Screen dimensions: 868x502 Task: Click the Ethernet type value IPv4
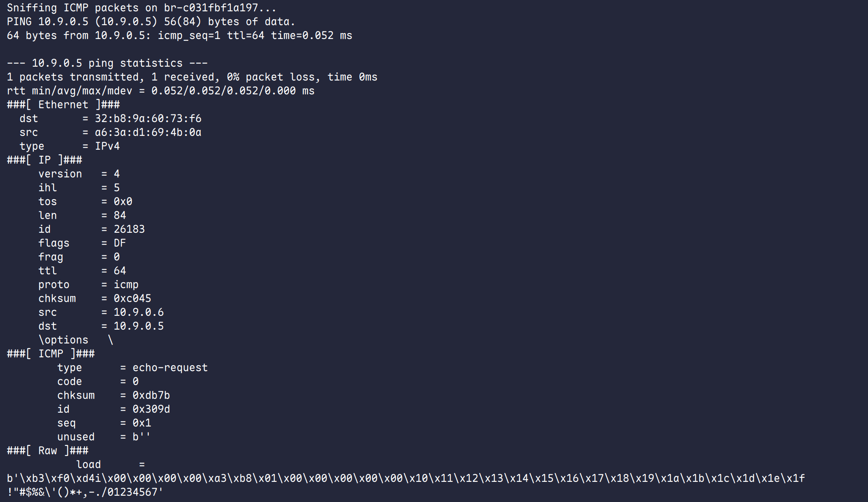tap(107, 146)
